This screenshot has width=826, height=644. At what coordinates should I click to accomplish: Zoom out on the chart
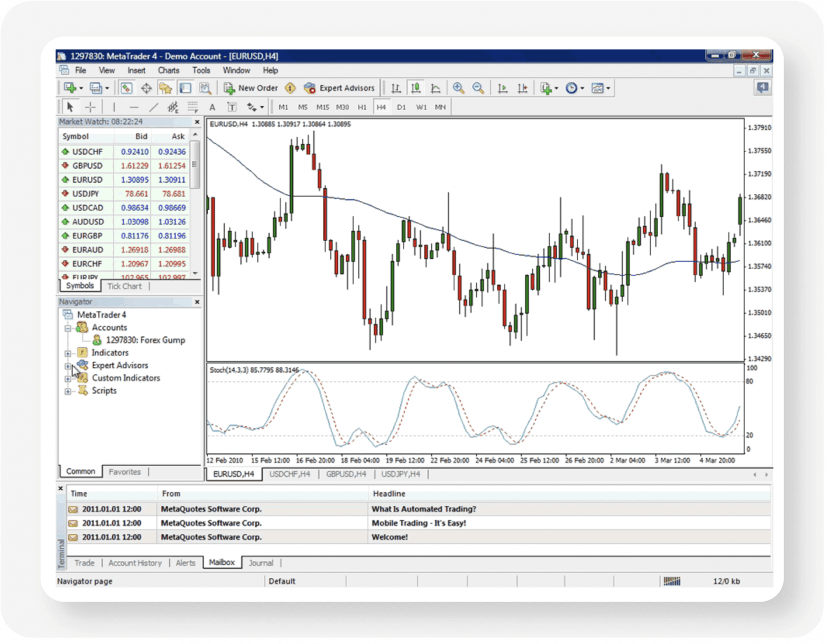[x=478, y=88]
